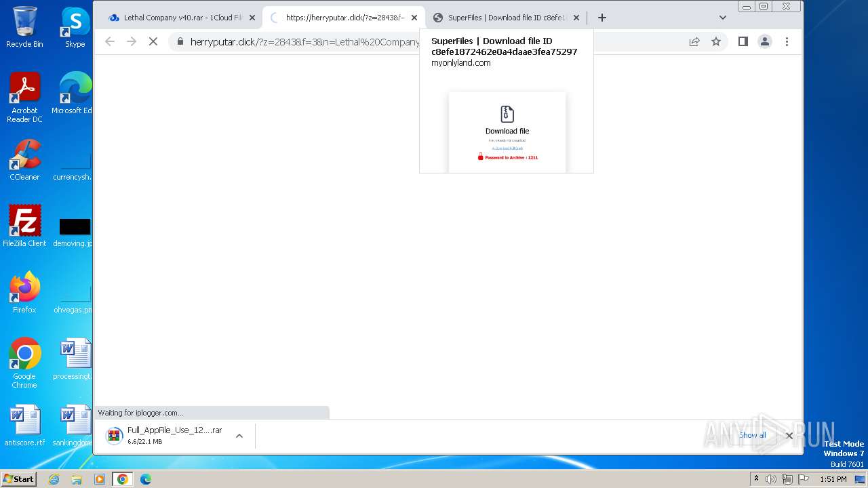868x488 pixels.
Task: Select the processing document icon
Action: coord(73,359)
